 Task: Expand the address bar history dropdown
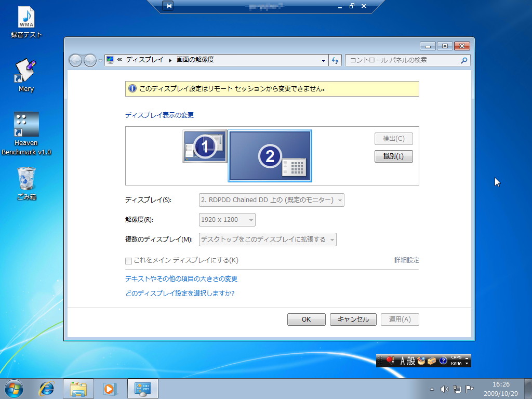coord(323,60)
